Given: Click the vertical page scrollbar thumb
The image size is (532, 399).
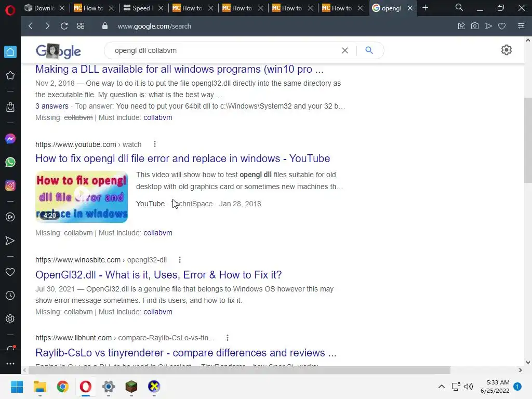Looking at the screenshot, I should tap(528, 140).
